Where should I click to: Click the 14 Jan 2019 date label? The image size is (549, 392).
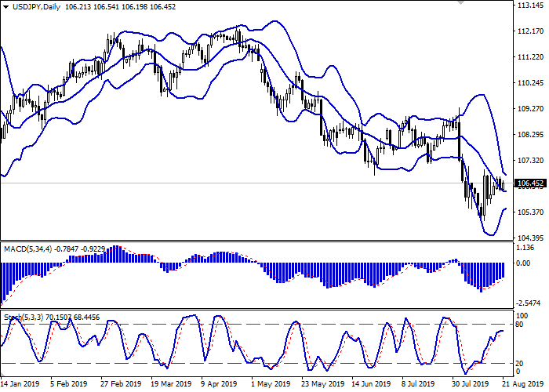(21, 385)
